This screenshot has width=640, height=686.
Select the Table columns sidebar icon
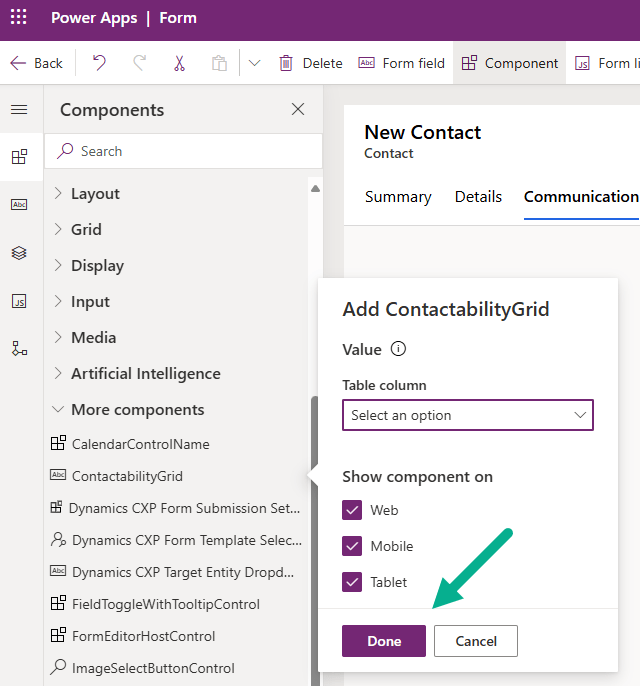[19, 205]
